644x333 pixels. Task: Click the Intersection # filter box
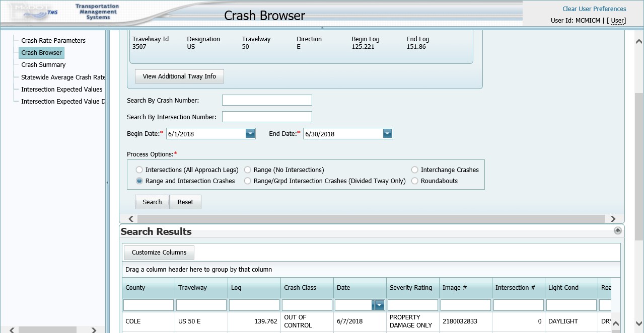click(519, 305)
